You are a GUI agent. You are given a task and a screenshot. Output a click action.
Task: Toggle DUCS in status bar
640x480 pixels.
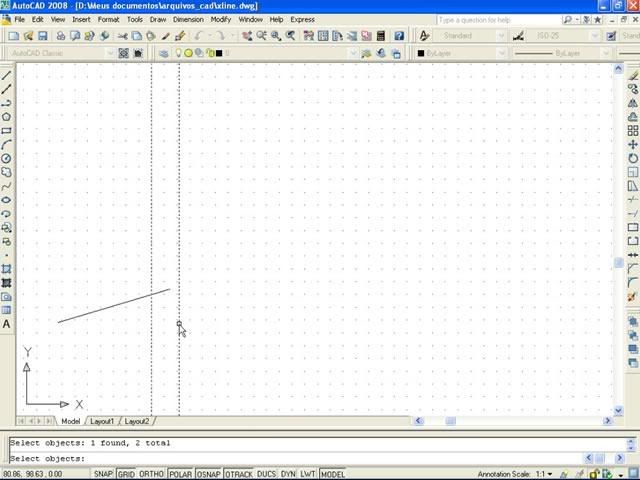pyautogui.click(x=267, y=474)
